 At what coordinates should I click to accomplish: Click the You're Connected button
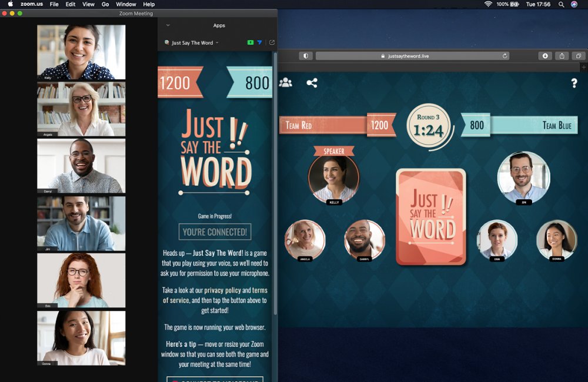[x=215, y=232]
